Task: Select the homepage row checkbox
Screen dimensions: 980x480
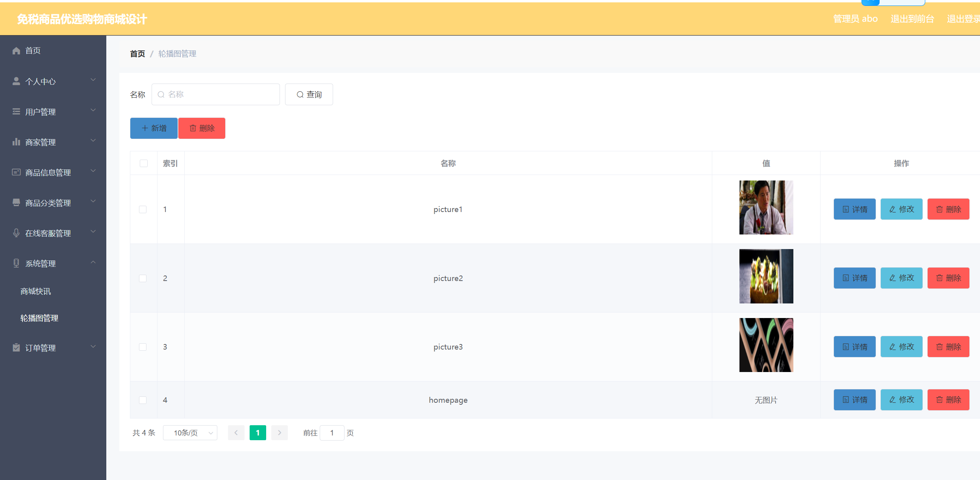Action: (x=143, y=400)
